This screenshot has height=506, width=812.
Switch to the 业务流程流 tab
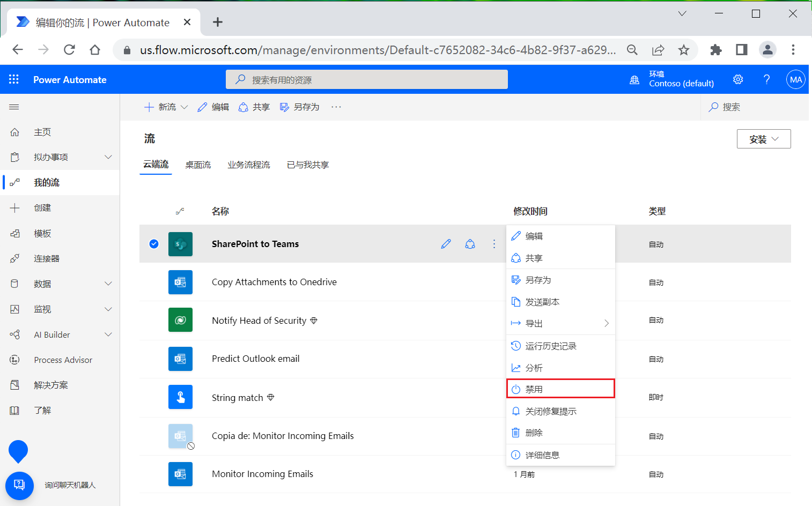[249, 165]
